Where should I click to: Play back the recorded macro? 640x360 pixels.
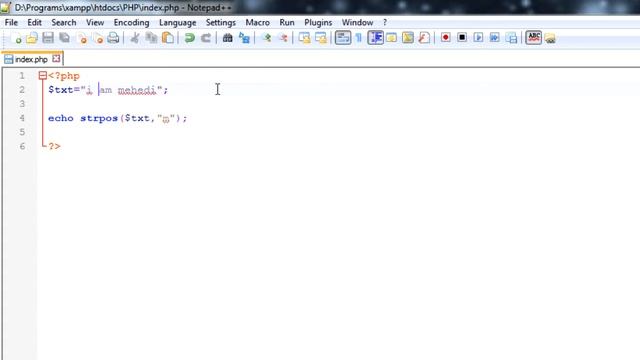pyautogui.click(x=478, y=38)
